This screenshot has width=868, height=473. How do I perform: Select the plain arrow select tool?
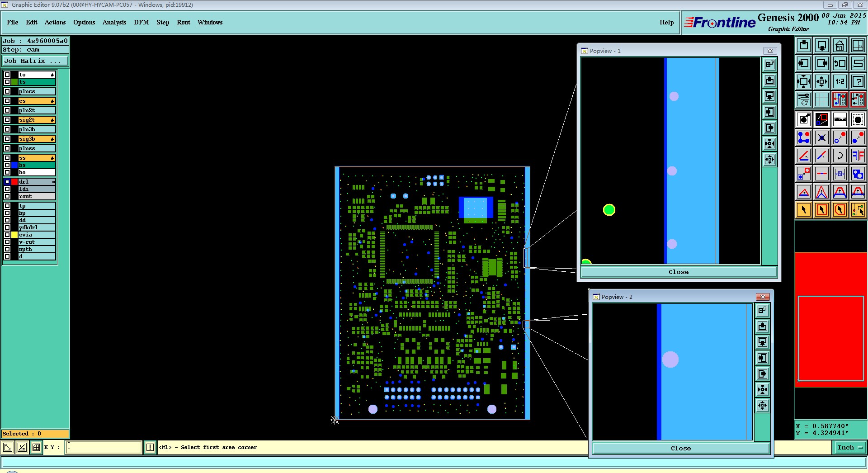(804, 210)
